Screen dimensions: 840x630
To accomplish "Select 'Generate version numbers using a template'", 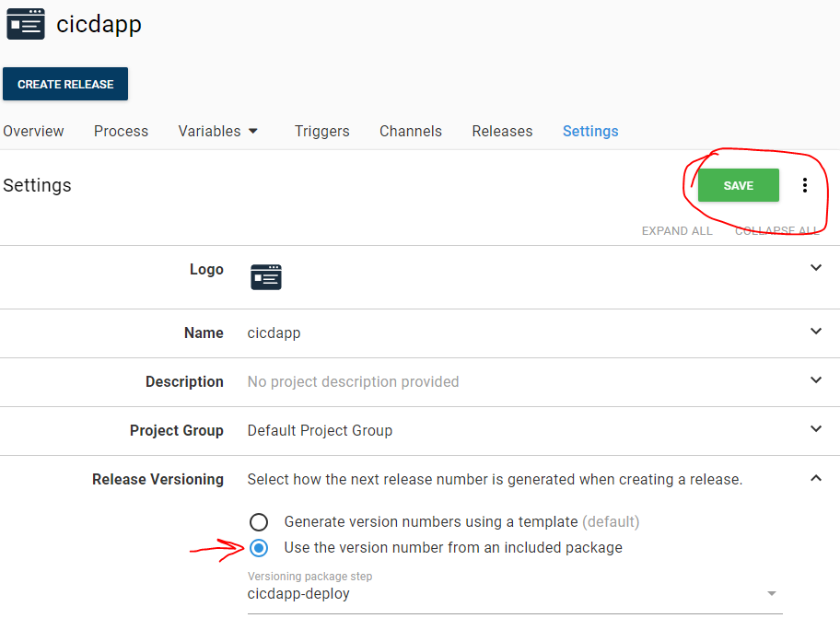I will (x=259, y=522).
